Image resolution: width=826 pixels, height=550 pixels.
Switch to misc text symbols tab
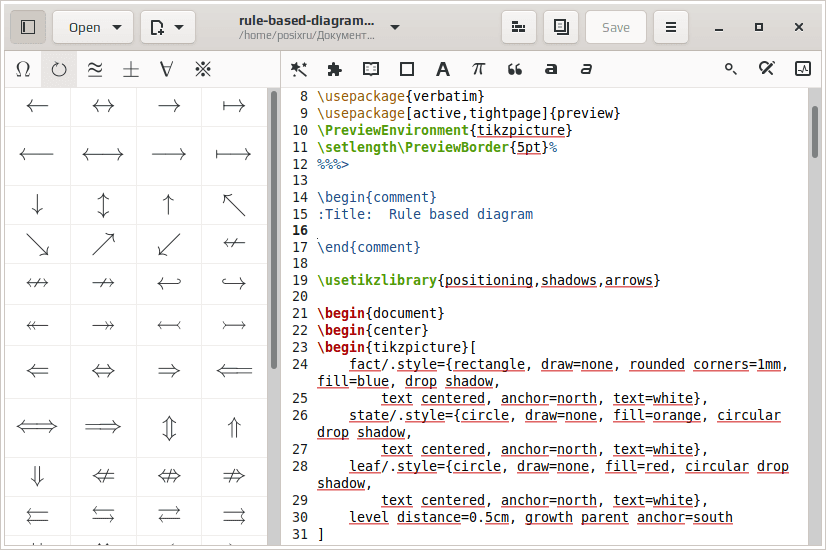[x=203, y=69]
